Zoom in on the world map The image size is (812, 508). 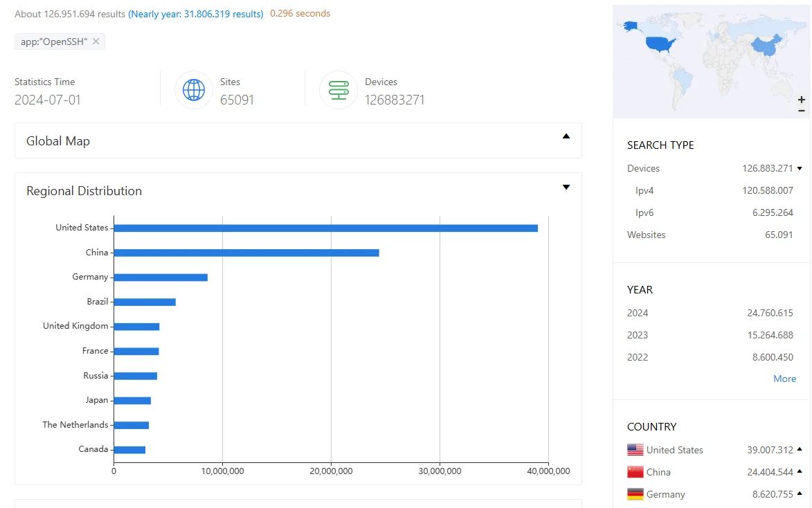click(x=801, y=100)
